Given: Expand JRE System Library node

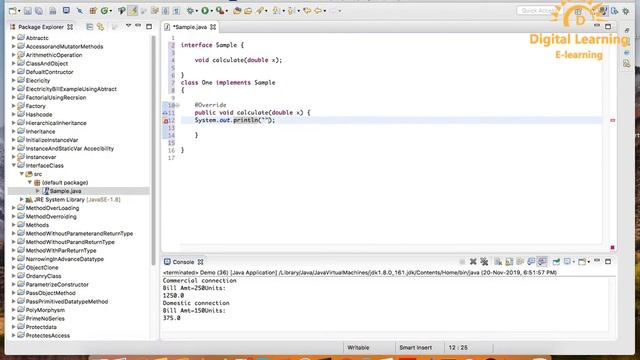Looking at the screenshot, I should (x=22, y=200).
